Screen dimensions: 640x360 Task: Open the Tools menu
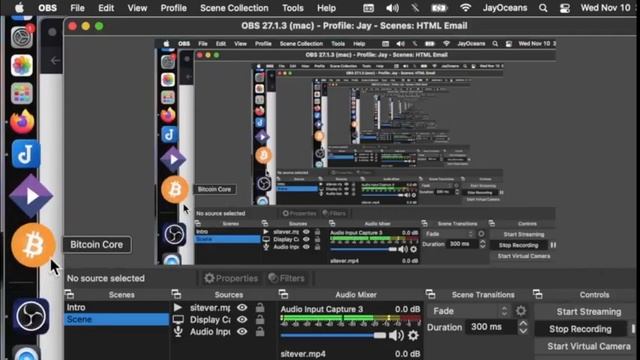point(293,8)
